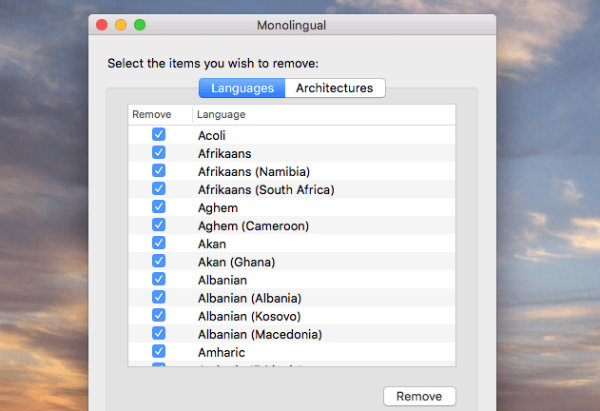
Task: Uncheck the Albanian (Kosovo) checkbox
Action: pyautogui.click(x=158, y=316)
